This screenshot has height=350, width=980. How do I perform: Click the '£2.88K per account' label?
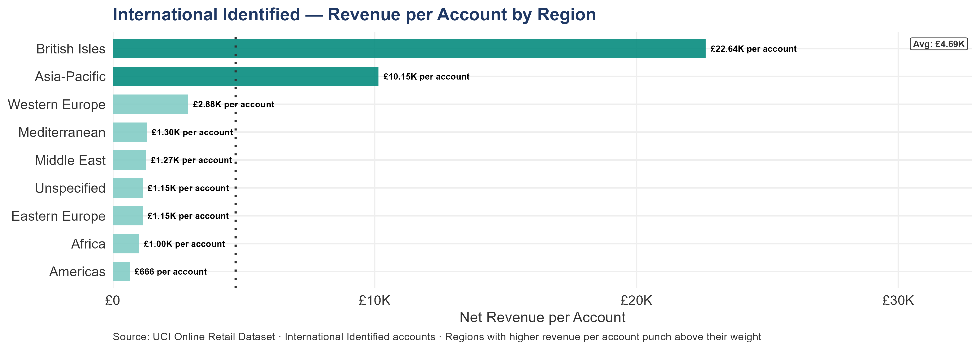(234, 105)
